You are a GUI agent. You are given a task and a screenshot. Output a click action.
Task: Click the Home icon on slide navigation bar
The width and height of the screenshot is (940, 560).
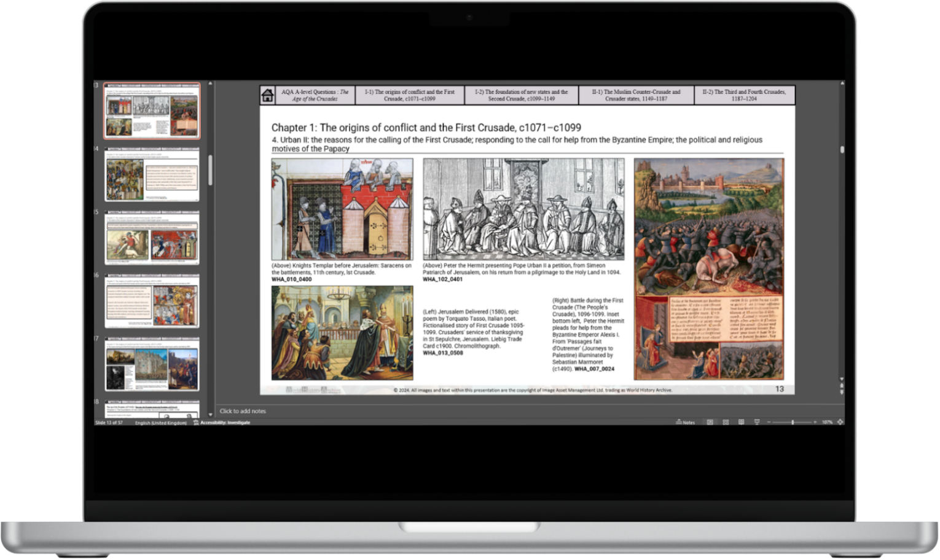click(x=267, y=95)
